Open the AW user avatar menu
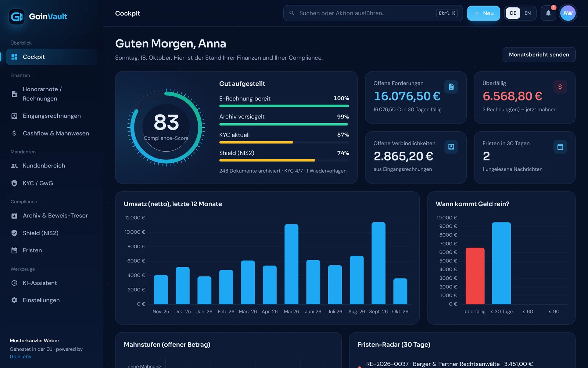The width and height of the screenshot is (588, 368). (x=568, y=13)
